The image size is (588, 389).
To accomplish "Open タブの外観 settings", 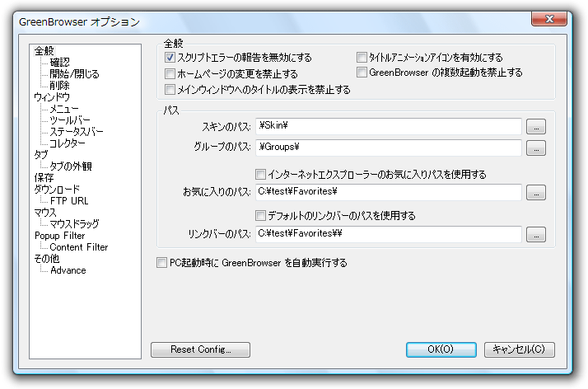I will coord(71,166).
